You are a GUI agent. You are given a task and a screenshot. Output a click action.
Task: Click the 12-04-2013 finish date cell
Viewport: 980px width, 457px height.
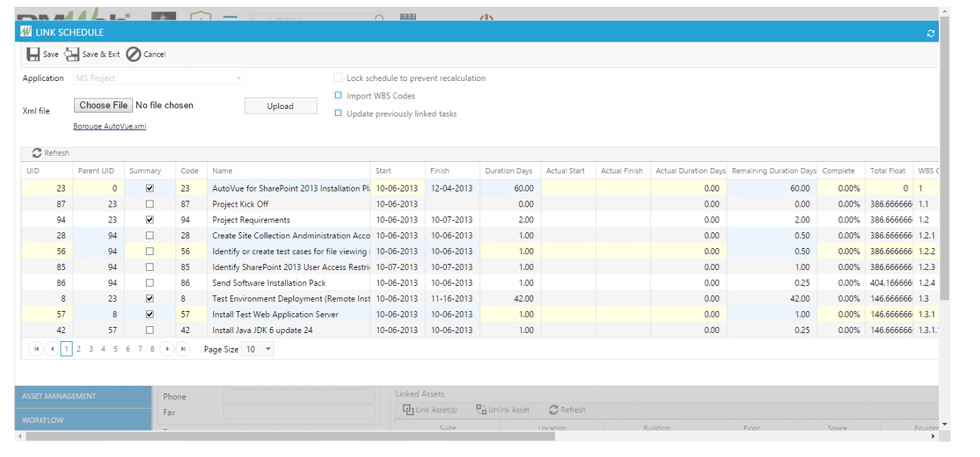[x=452, y=188]
